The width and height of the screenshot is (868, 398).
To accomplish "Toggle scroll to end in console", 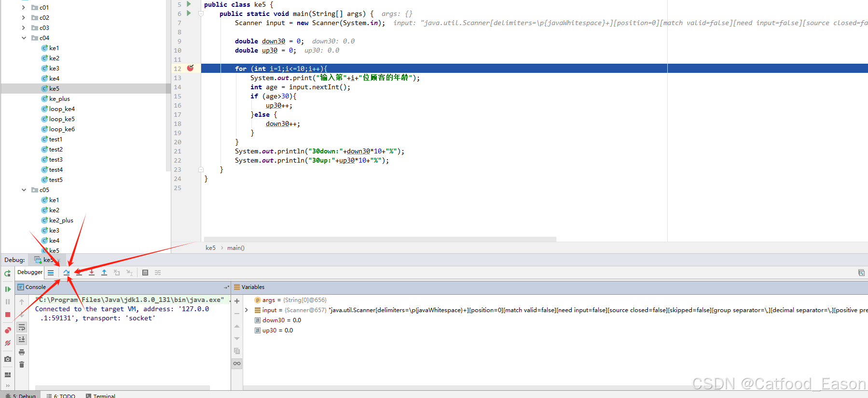I will pos(22,340).
